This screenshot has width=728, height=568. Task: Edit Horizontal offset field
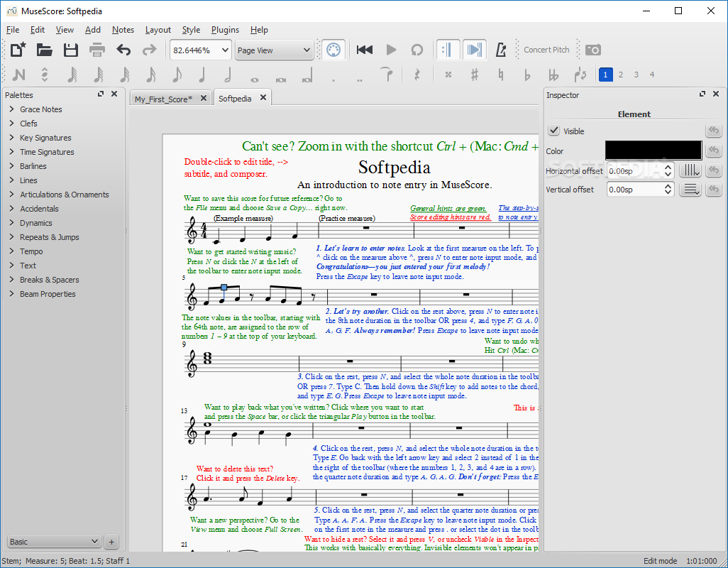click(640, 171)
